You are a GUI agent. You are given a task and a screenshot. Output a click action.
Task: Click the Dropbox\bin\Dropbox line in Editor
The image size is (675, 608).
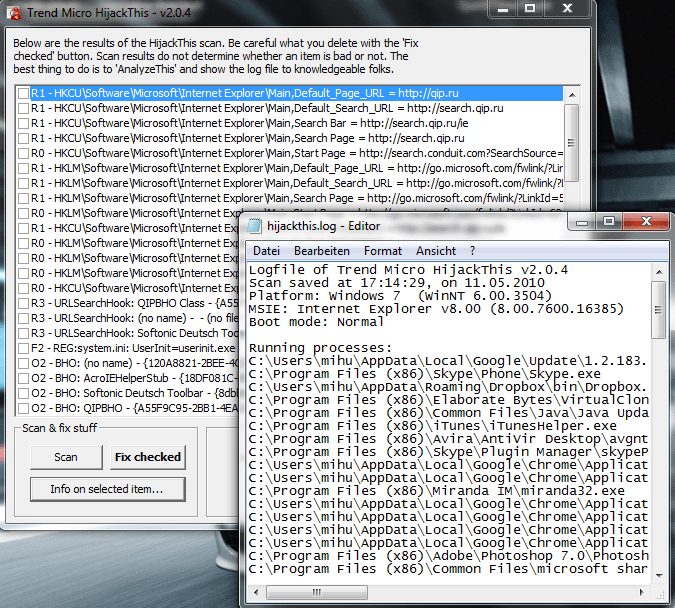pos(448,387)
